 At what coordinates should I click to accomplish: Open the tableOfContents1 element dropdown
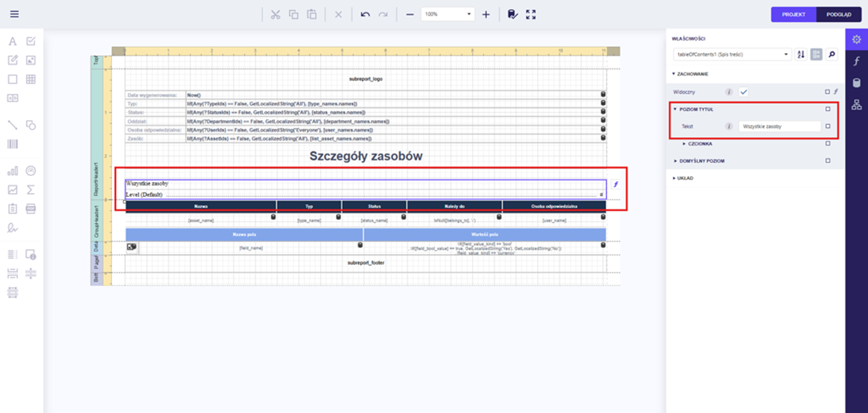point(786,54)
